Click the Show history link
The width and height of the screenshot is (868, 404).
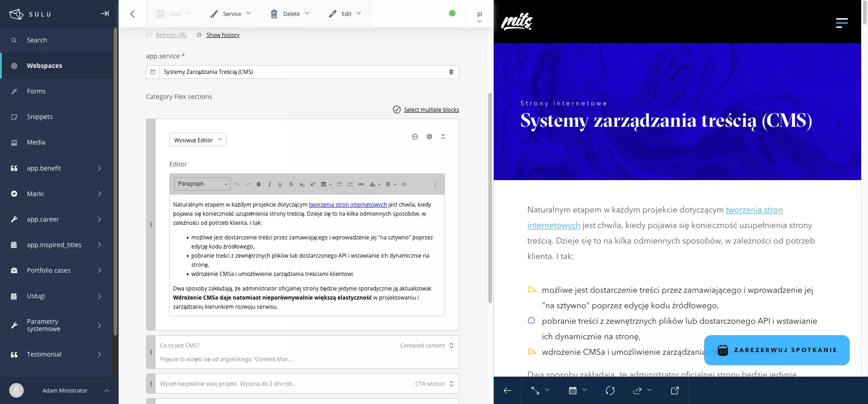click(x=223, y=35)
